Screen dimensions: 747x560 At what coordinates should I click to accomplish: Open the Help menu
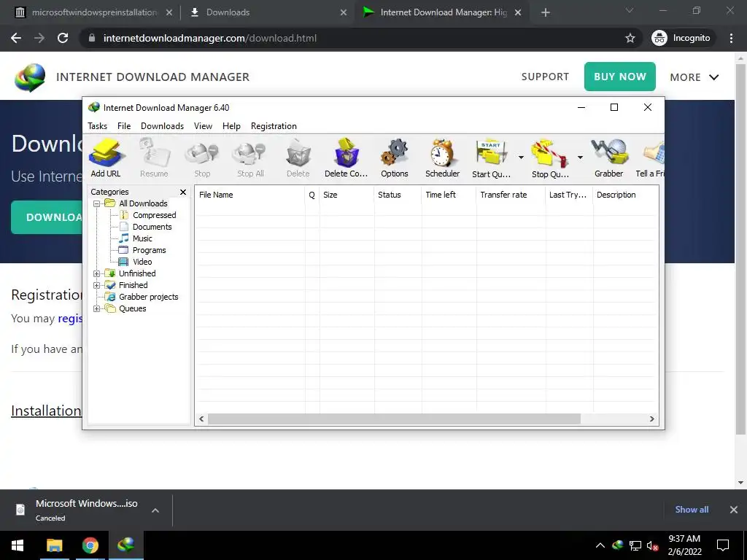point(231,126)
